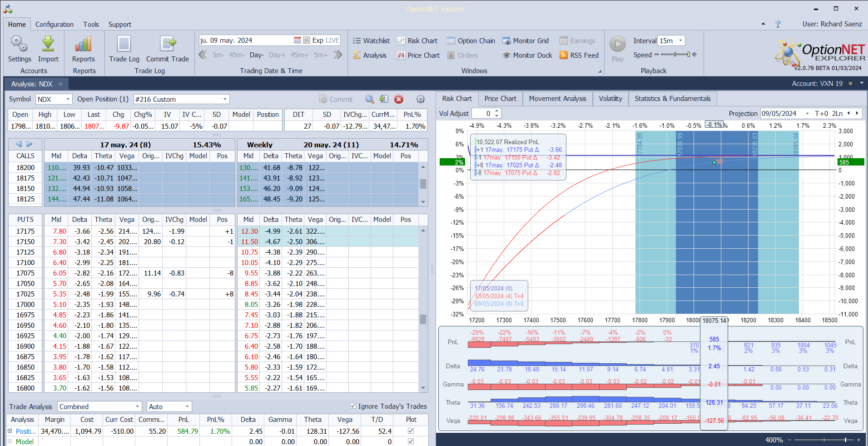Image resolution: width=868 pixels, height=446 pixels.
Task: Open the analysis gear settings icon
Action: tap(421, 99)
